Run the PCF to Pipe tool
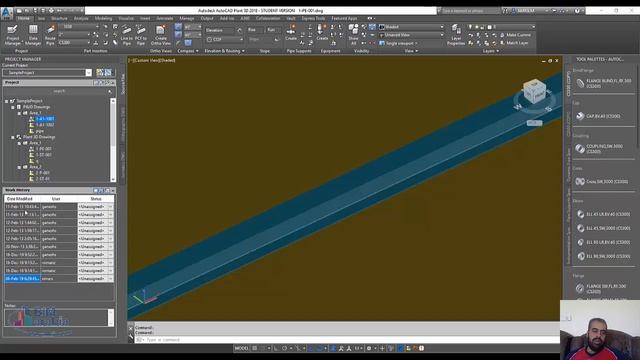Screen dimensions: 640x360 pyautogui.click(x=141, y=35)
